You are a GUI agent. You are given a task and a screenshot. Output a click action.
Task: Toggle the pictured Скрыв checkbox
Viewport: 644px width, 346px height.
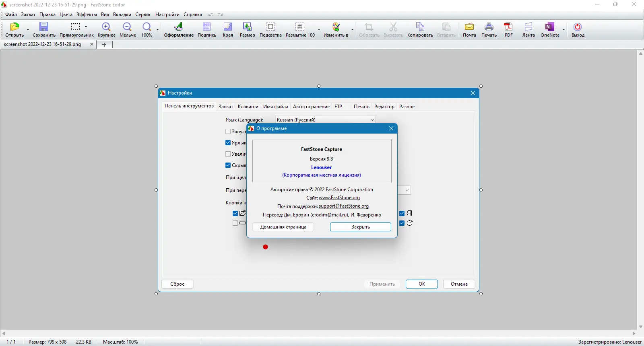(x=228, y=165)
